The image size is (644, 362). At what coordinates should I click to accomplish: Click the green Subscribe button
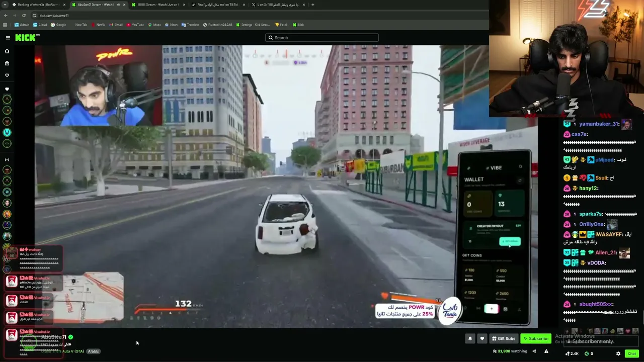[535, 338]
